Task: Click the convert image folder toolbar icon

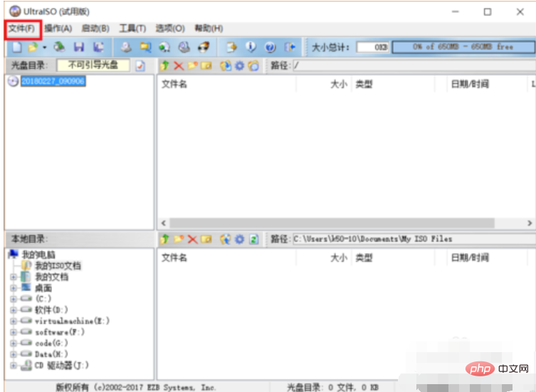Action: tap(145, 47)
